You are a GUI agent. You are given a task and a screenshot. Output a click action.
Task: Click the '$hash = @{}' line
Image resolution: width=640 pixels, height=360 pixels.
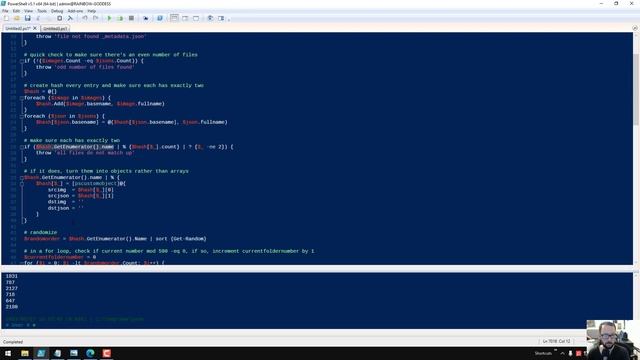click(x=40, y=91)
